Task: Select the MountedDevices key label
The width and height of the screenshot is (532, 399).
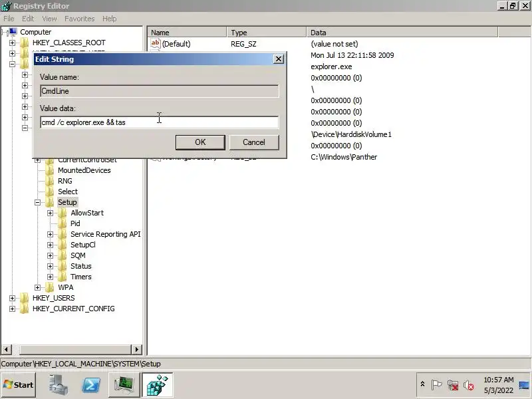Action: (84, 170)
